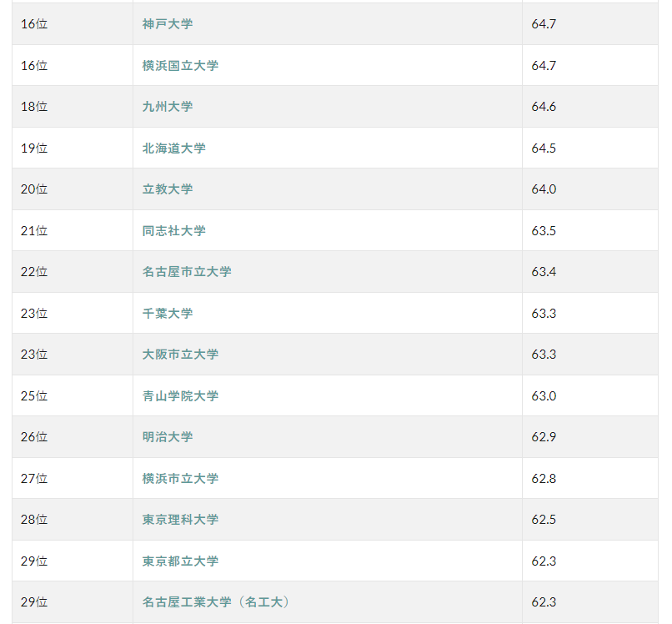This screenshot has height=624, width=672.
Task: Open the 東京理科大学 link
Action: [180, 520]
